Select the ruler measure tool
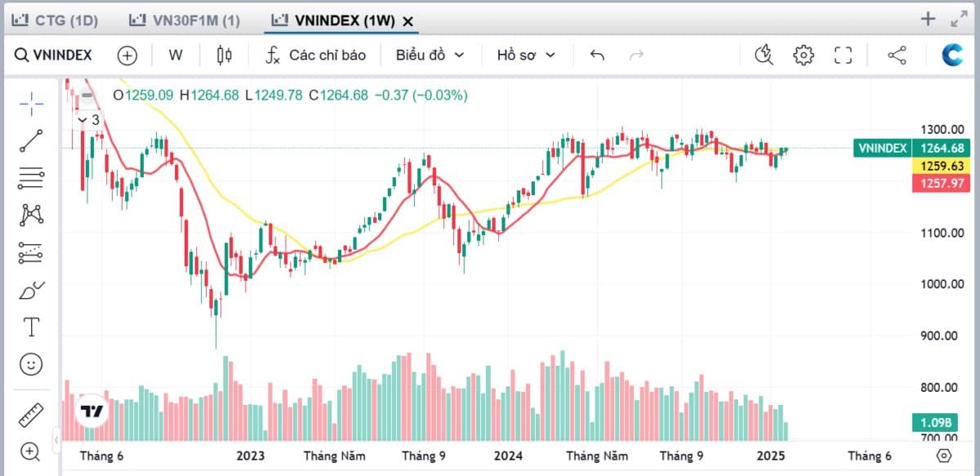 pyautogui.click(x=31, y=414)
